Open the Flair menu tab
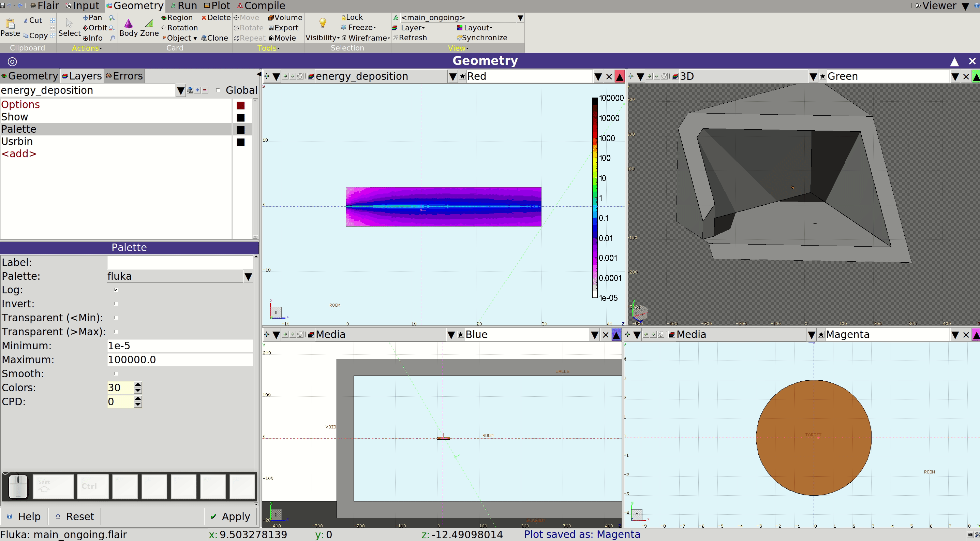 45,6
